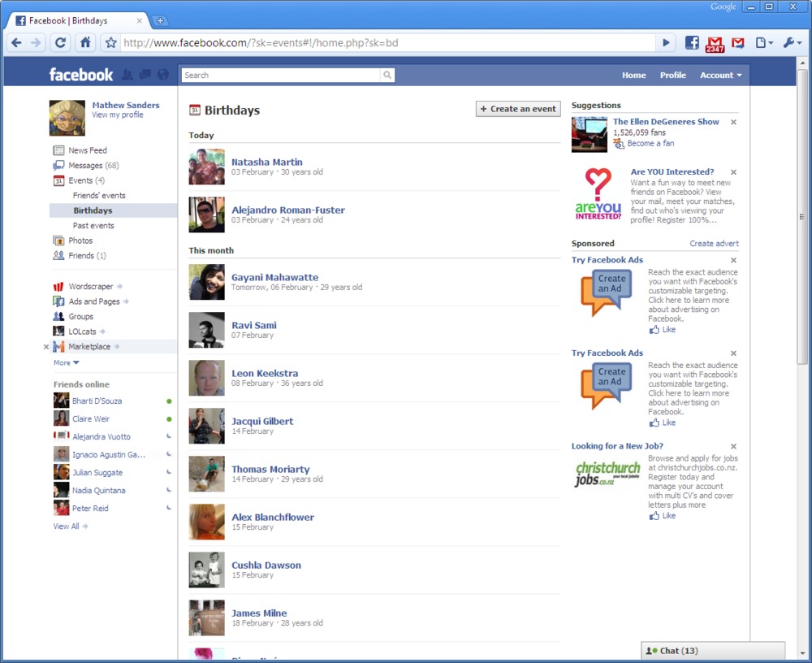Click View All friends online
Image resolution: width=812 pixels, height=663 pixels.
coord(71,526)
